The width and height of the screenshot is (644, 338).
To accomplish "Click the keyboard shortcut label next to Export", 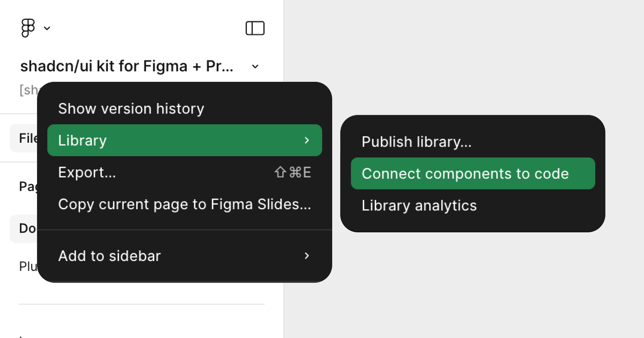I will (x=292, y=172).
